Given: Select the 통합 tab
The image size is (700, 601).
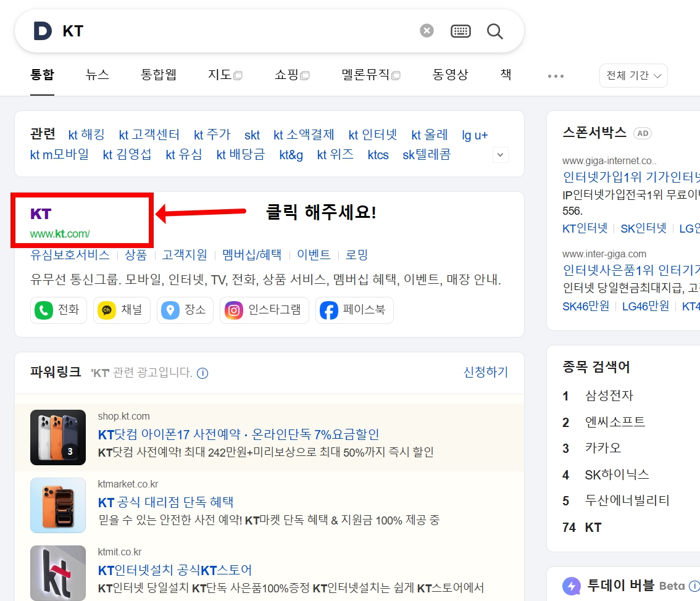Looking at the screenshot, I should pyautogui.click(x=42, y=75).
